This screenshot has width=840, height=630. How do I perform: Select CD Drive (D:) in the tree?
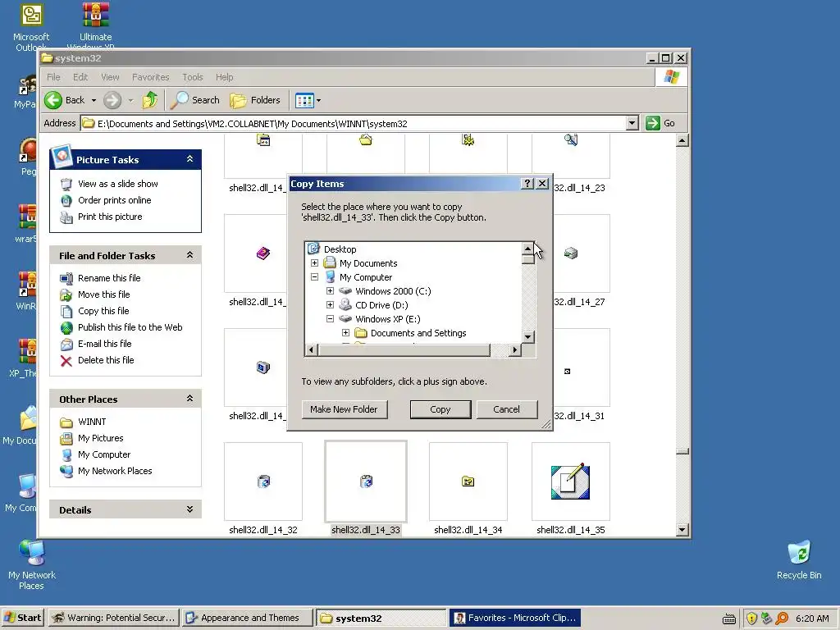pos(381,305)
